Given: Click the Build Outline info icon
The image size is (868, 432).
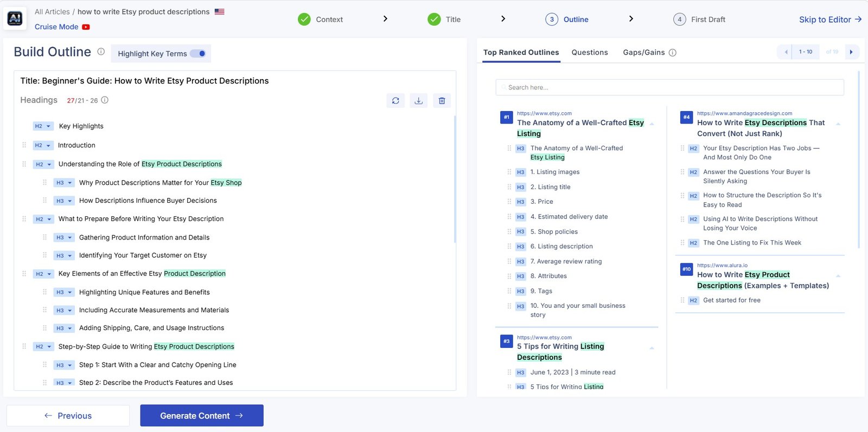Looking at the screenshot, I should (101, 51).
